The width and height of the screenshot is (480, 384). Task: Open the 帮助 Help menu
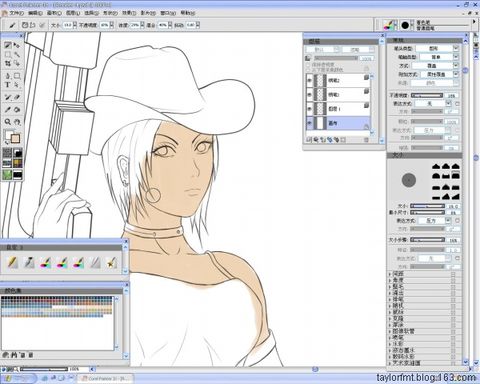(188, 13)
